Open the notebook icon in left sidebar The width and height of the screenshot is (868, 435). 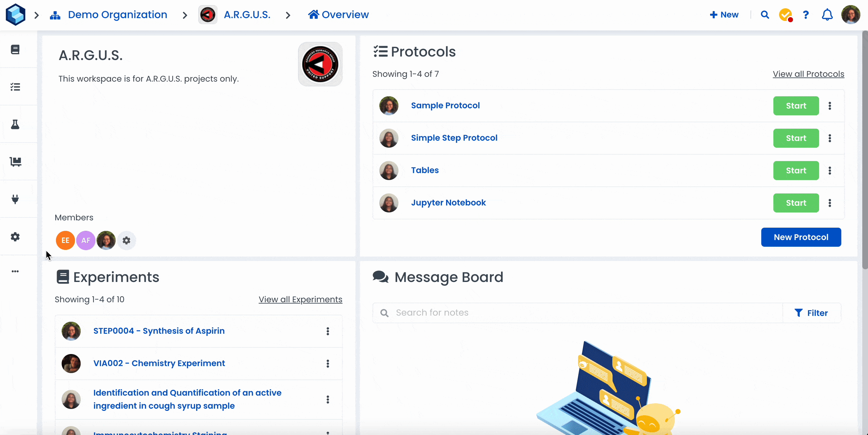(15, 50)
